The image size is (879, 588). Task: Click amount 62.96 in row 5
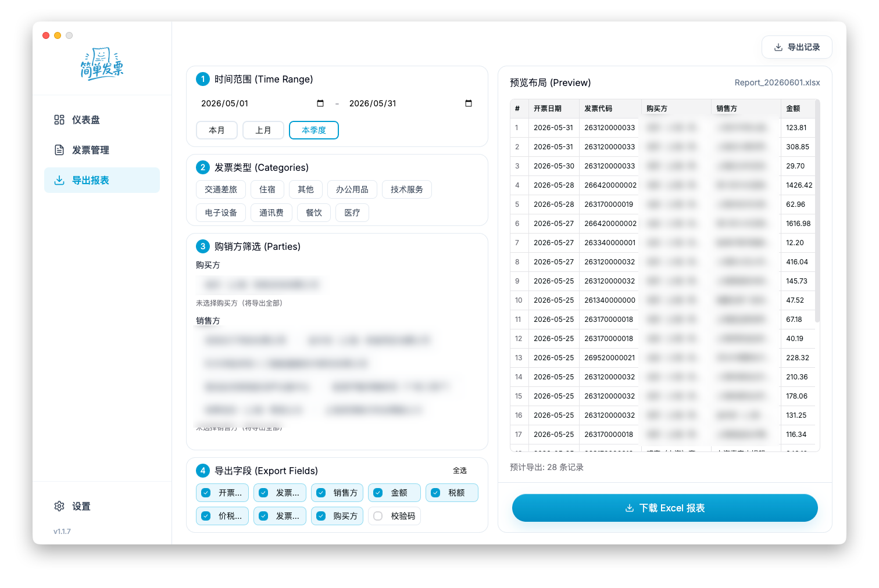pos(796,205)
